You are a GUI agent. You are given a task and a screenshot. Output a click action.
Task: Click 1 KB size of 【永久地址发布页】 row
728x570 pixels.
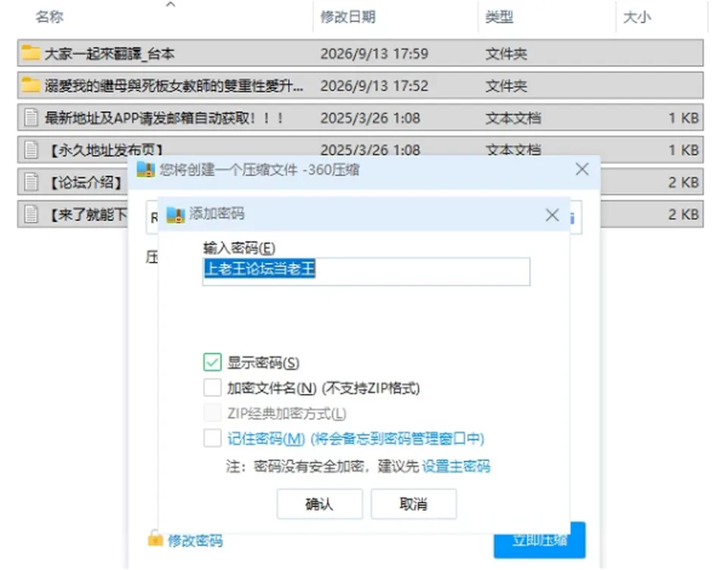click(683, 150)
